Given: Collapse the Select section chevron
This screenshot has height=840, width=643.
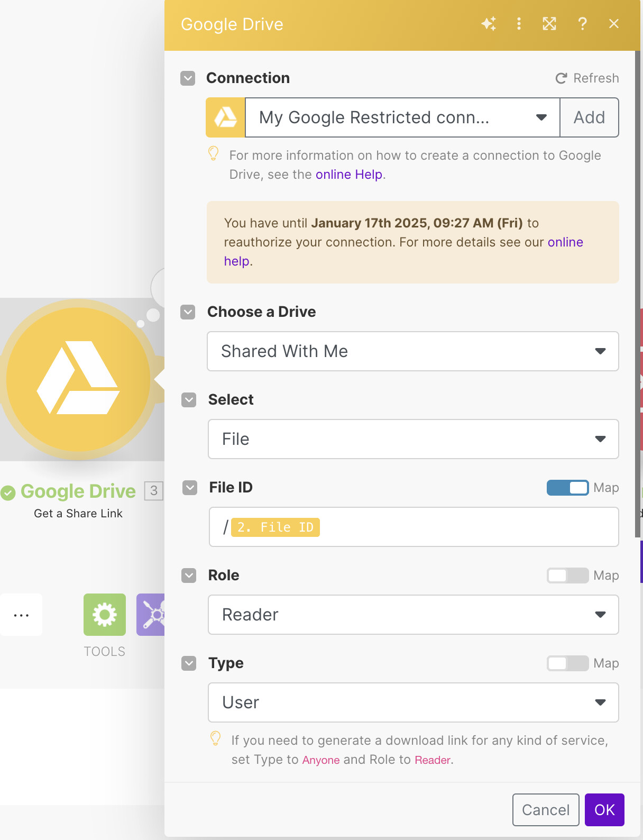Looking at the screenshot, I should click(189, 400).
